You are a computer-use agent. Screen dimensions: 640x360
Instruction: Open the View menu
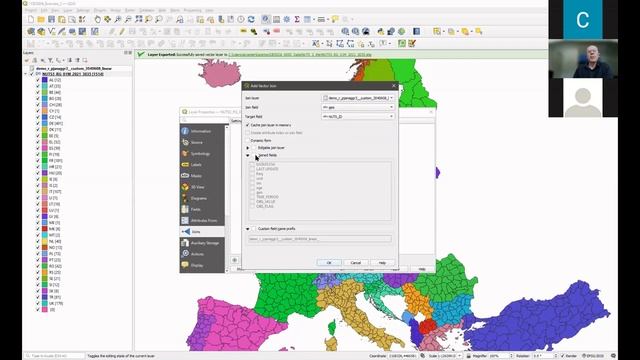pos(55,10)
